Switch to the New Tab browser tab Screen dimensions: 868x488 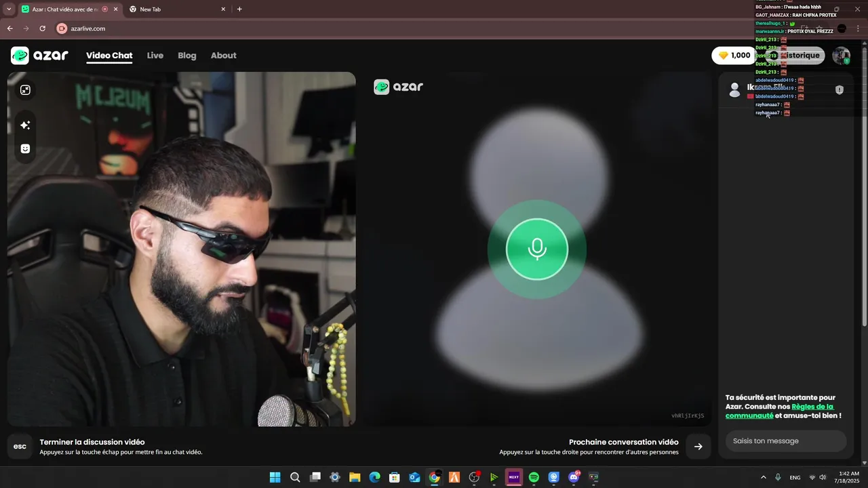click(x=176, y=9)
